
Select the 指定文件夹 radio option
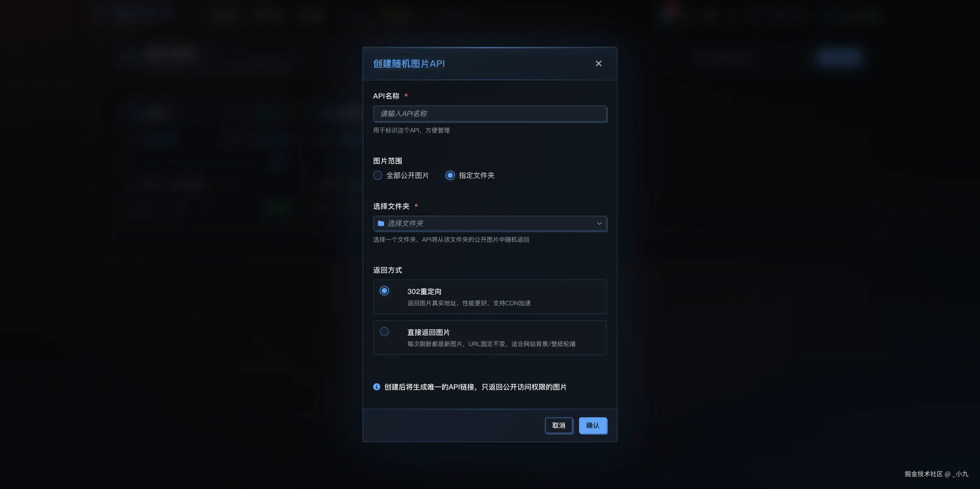pos(450,175)
